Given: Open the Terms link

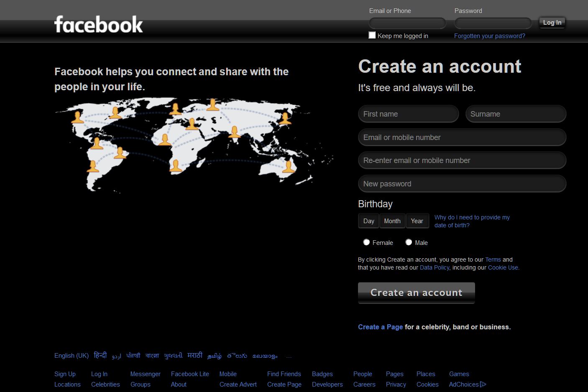Looking at the screenshot, I should [493, 260].
